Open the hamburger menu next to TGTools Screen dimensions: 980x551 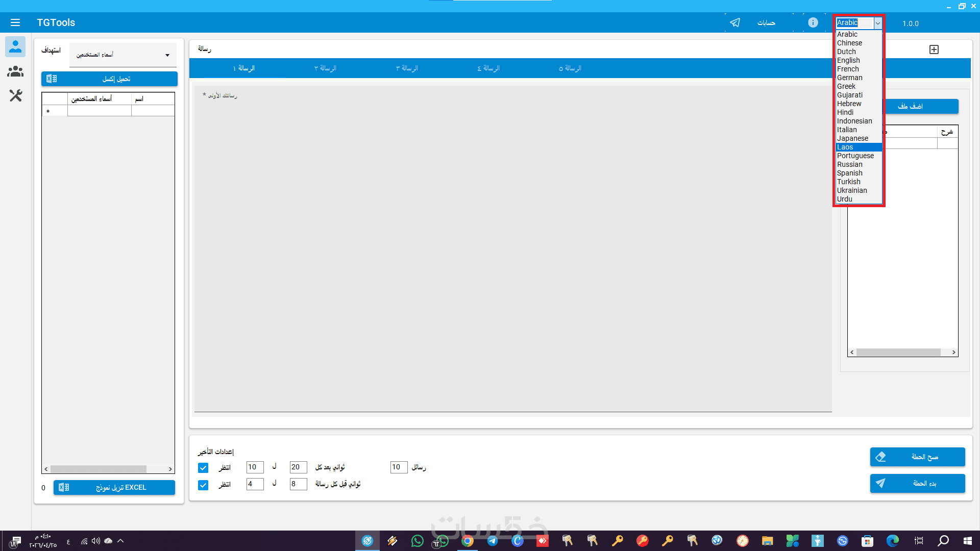(x=15, y=22)
